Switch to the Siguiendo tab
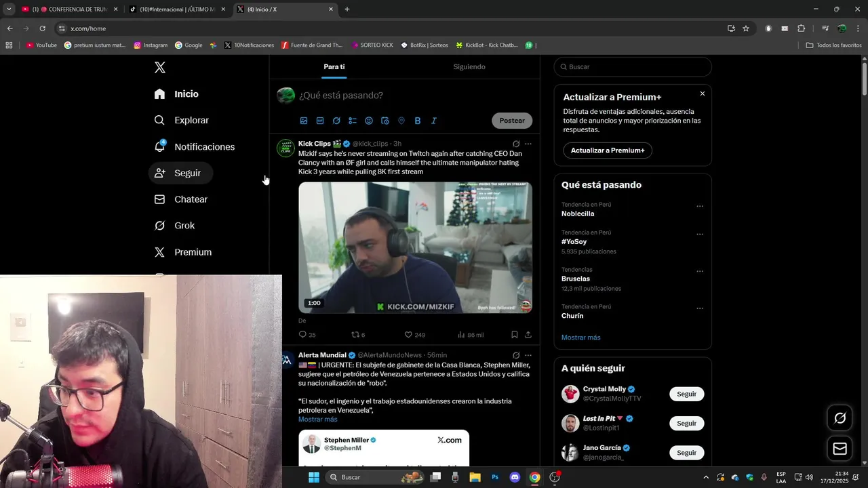 (x=469, y=66)
